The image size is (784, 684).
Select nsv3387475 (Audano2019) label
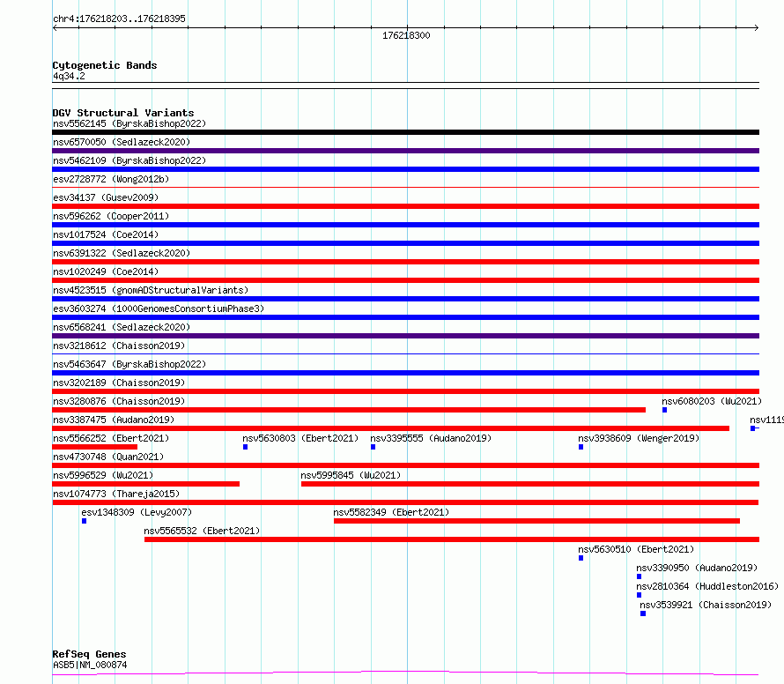coord(114,420)
